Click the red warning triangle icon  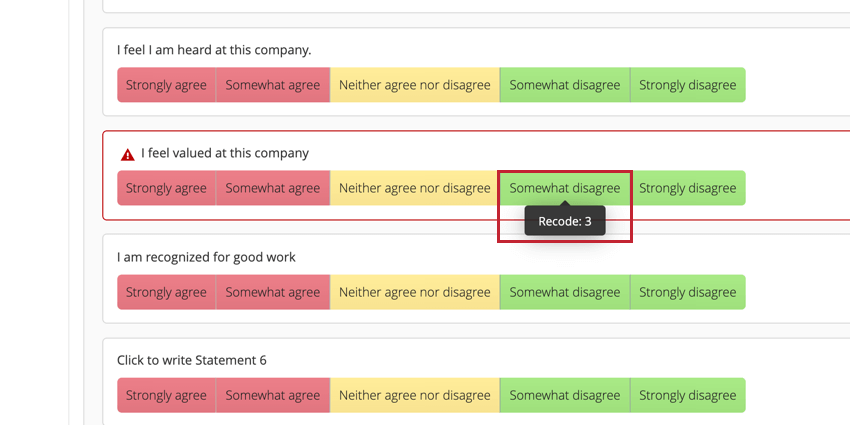(127, 154)
